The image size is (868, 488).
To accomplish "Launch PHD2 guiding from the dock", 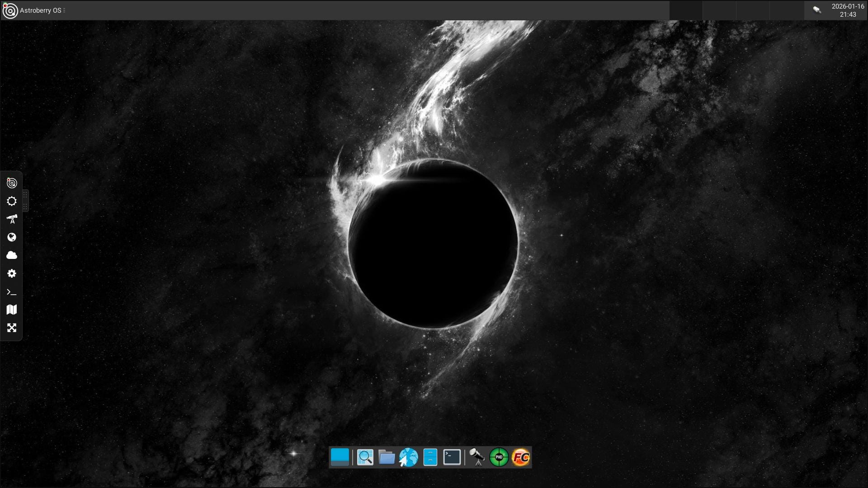I will point(499,457).
